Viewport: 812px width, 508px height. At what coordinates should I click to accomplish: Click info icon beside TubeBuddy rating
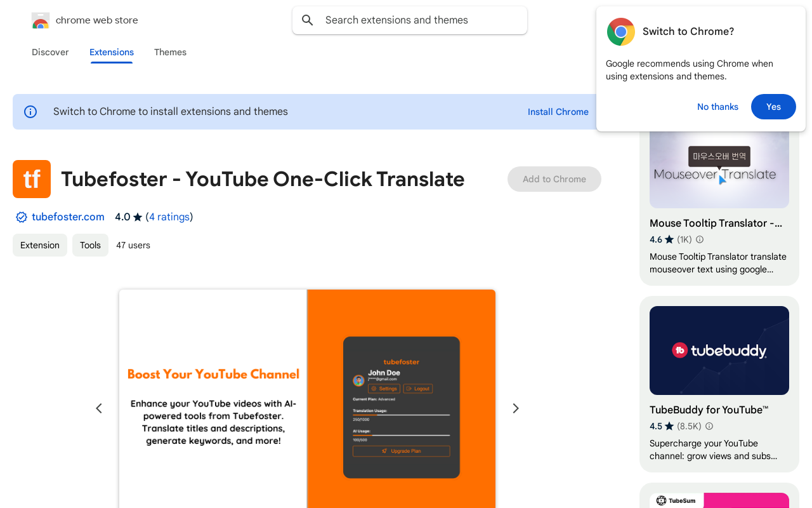[709, 426]
